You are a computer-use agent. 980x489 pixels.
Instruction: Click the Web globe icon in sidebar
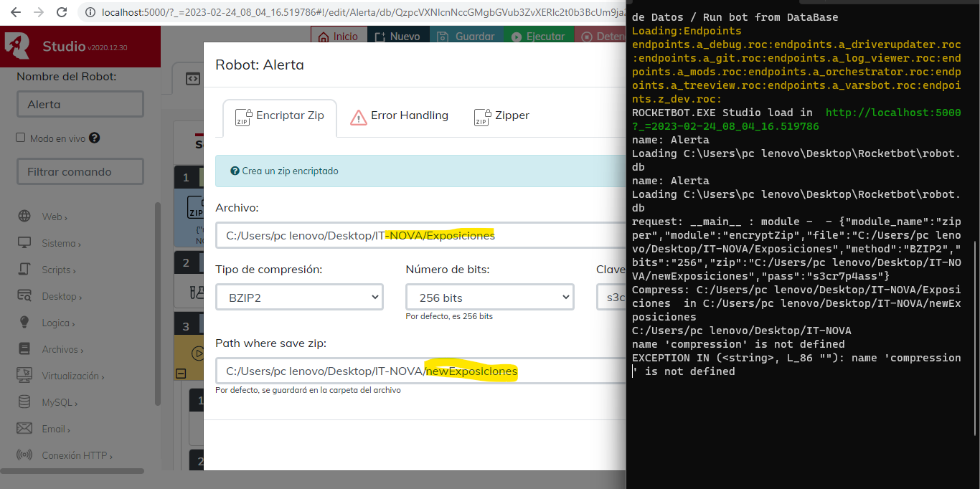tap(24, 217)
